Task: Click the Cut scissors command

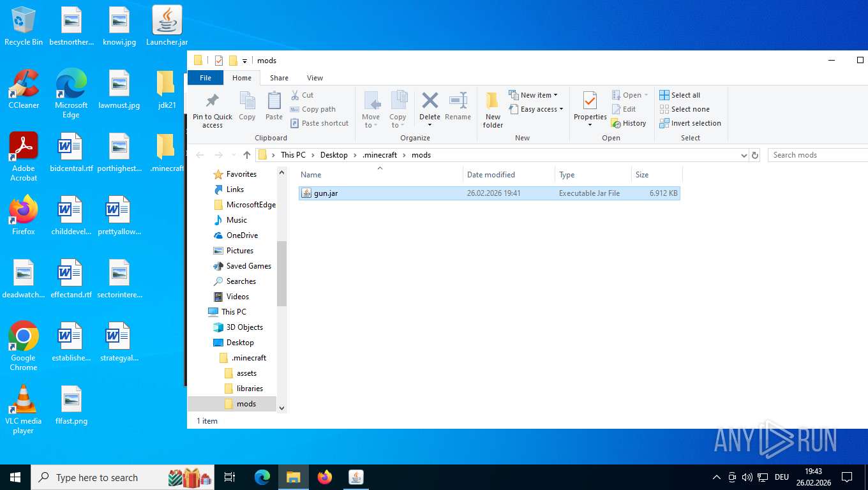Action: [303, 95]
